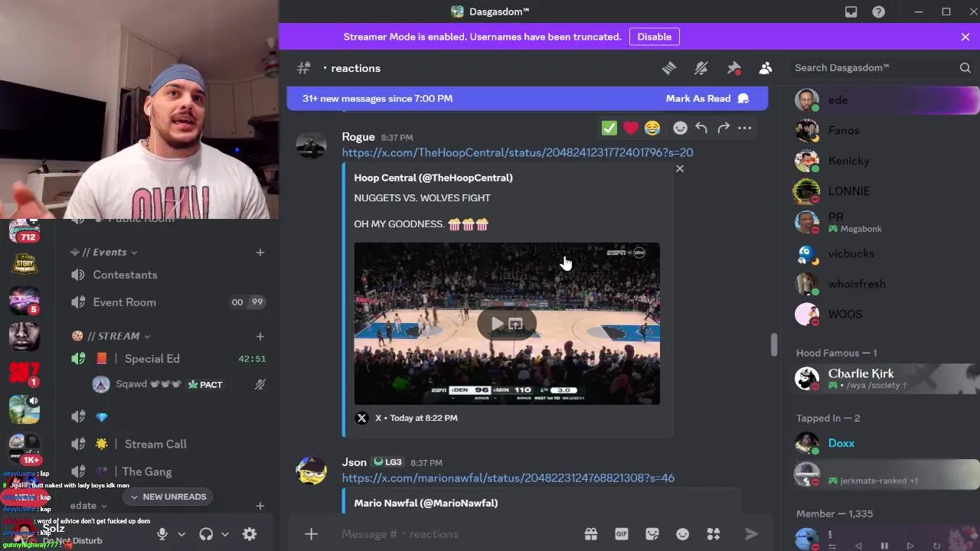Toggle channel notification mute bell icon
Screen dimensions: 980x551
(701, 68)
